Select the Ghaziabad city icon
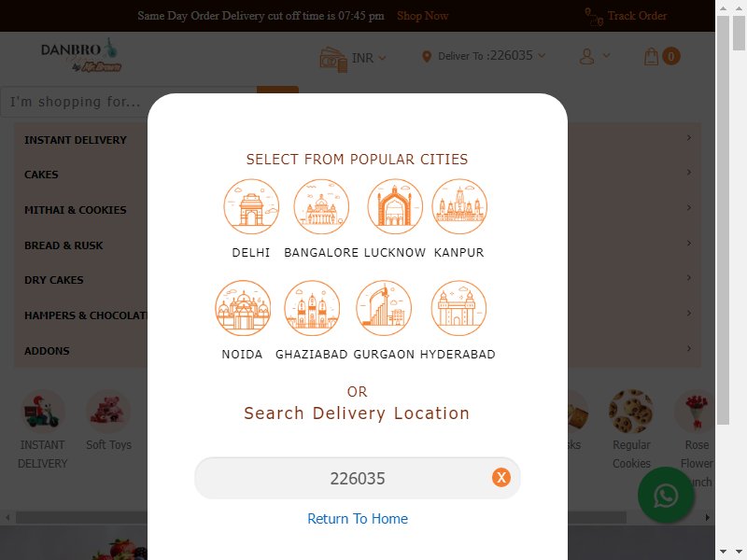 (312, 308)
